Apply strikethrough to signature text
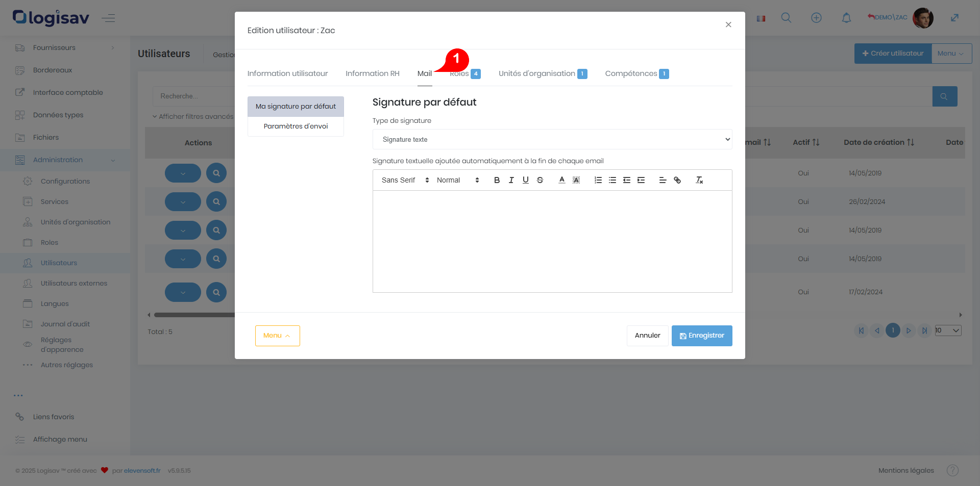Image resolution: width=980 pixels, height=486 pixels. pyautogui.click(x=540, y=180)
